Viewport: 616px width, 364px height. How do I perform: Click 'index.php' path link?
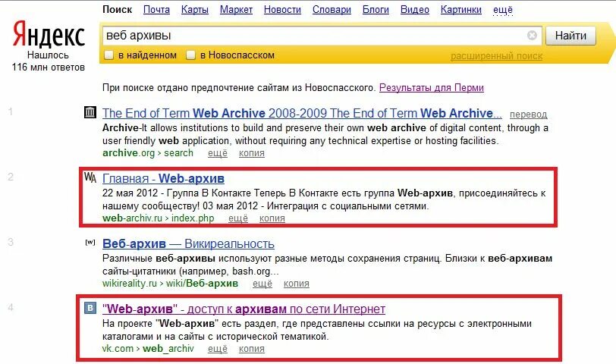click(193, 218)
